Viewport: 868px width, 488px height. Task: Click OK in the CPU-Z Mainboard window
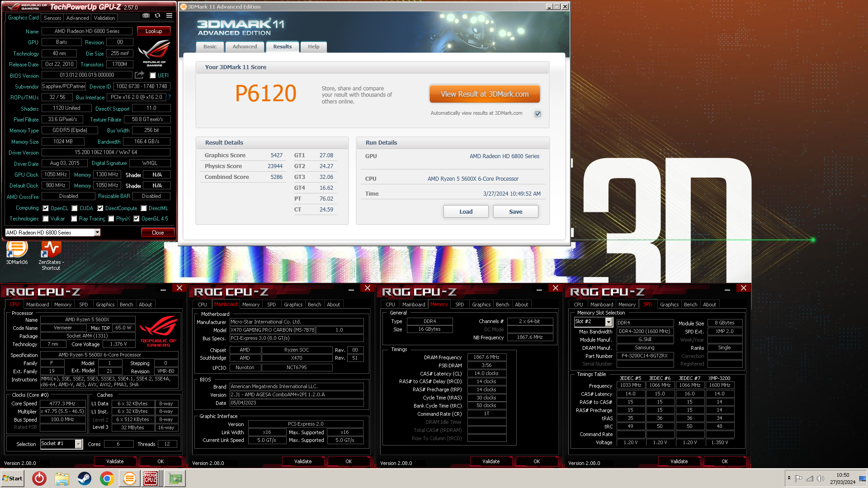pyautogui.click(x=349, y=461)
